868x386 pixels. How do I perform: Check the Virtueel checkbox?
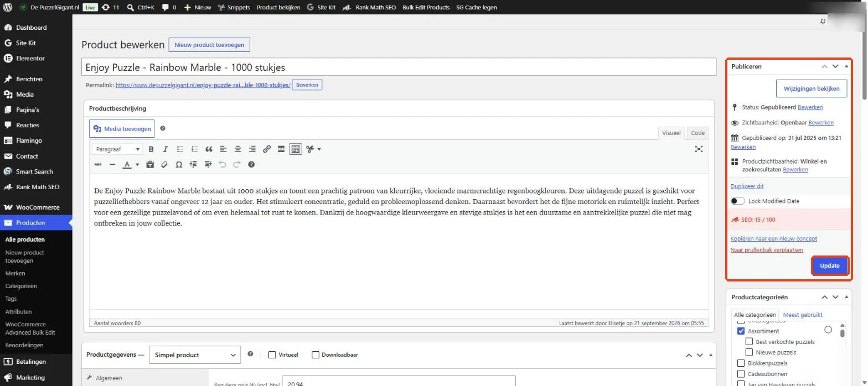(272, 354)
